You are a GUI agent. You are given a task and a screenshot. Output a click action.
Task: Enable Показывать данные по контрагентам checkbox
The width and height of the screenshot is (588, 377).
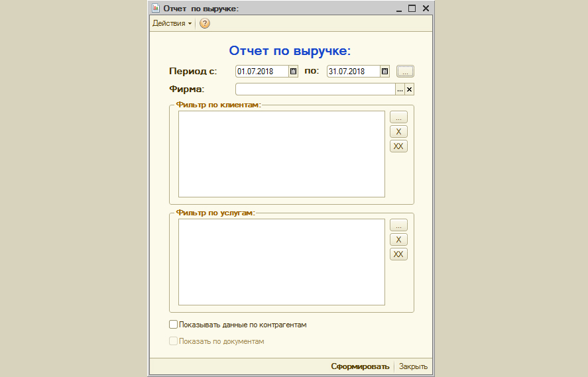[174, 325]
